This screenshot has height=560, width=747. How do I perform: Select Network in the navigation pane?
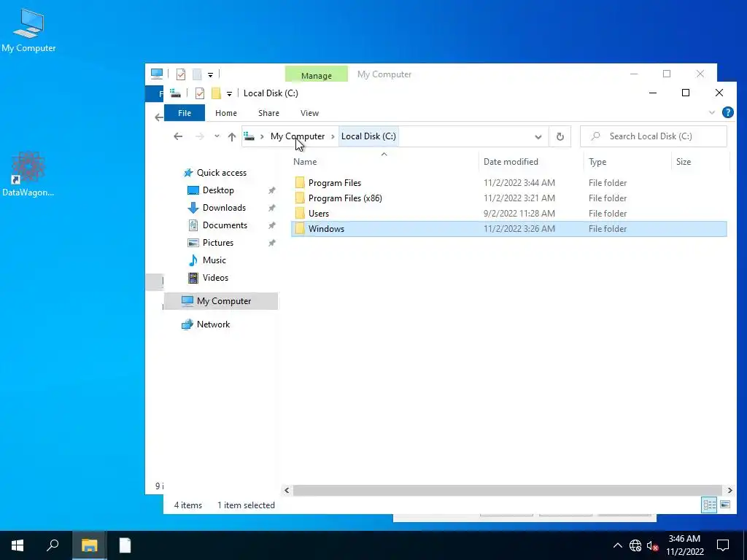pos(206,324)
